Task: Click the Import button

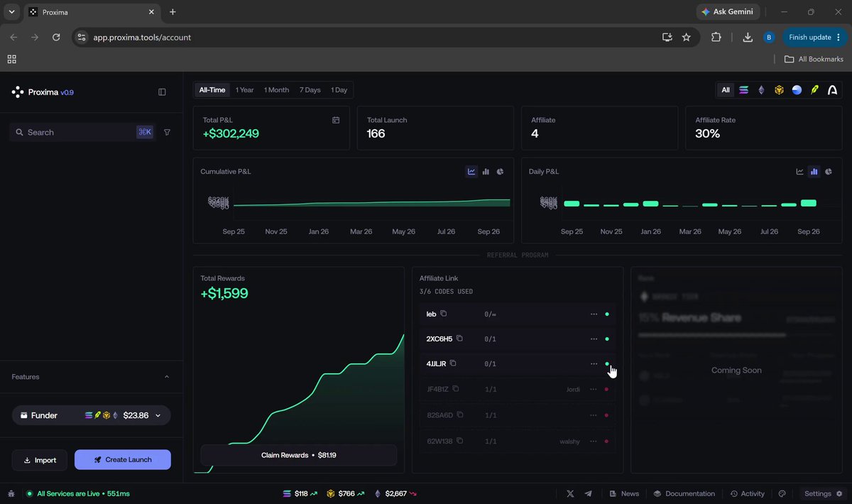Action: click(x=40, y=459)
